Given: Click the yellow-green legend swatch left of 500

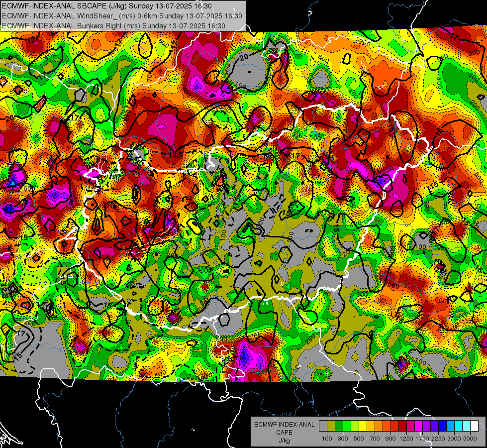Looking at the screenshot, I should click(x=355, y=426).
